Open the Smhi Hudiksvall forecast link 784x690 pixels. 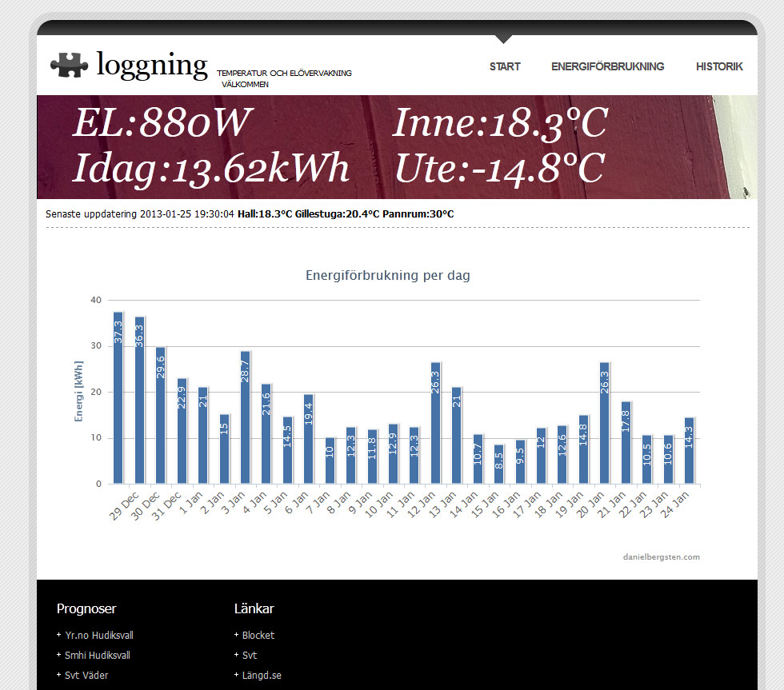[x=97, y=656]
